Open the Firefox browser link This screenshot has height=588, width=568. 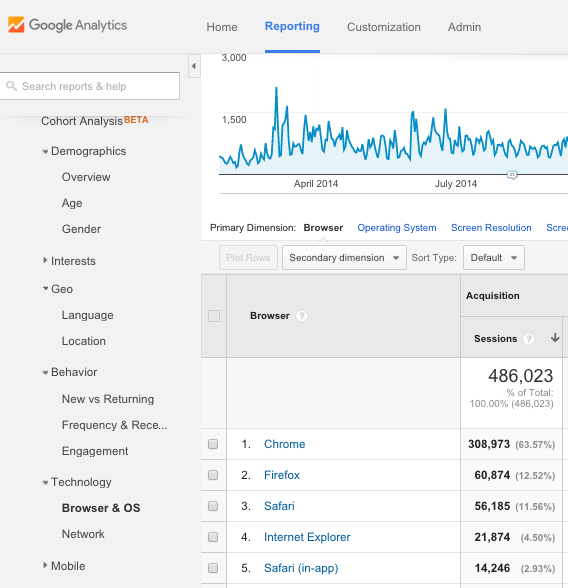[x=282, y=475]
